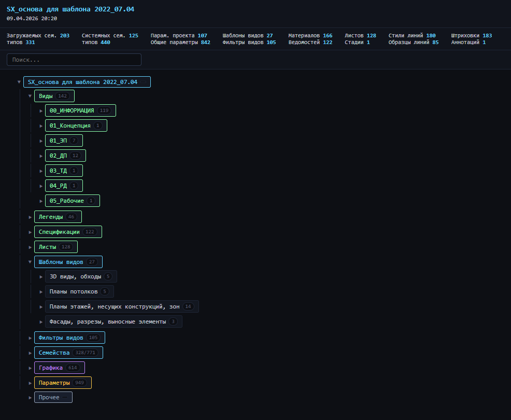Select the 01_Концепция tree item
Image resolution: width=511 pixels, height=420 pixels.
[x=76, y=125]
